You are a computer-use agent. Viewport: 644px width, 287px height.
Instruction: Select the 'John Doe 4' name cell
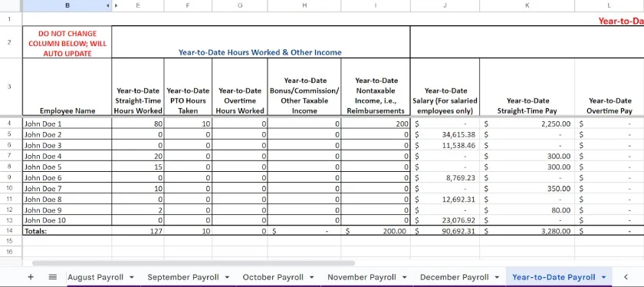[67, 156]
